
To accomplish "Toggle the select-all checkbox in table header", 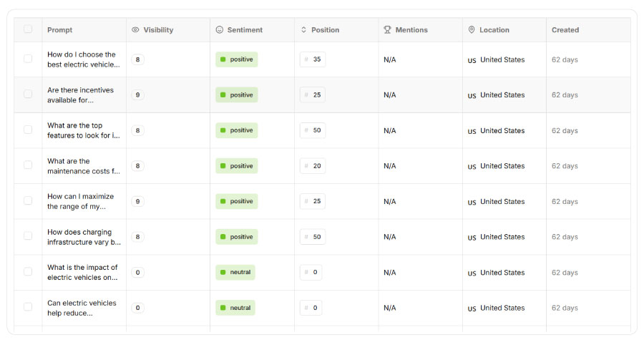I will click(x=28, y=29).
